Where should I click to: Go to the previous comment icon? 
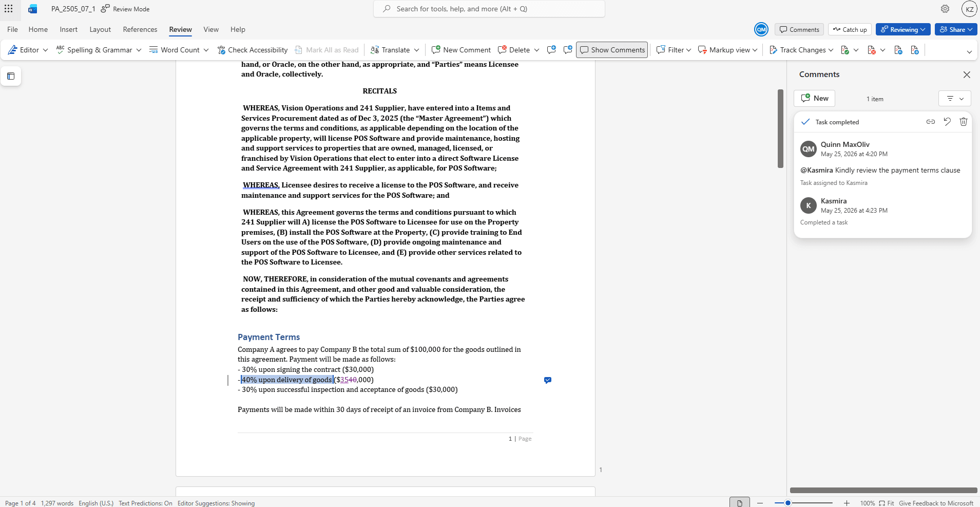(551, 50)
